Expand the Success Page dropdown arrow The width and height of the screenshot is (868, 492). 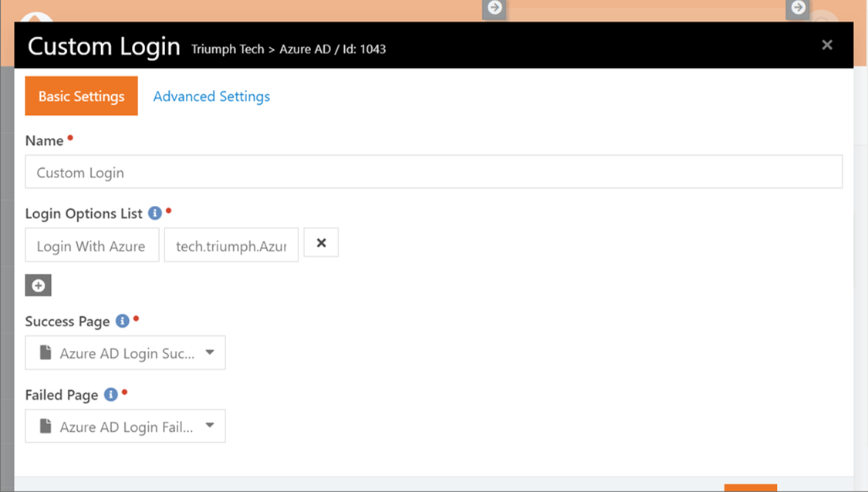pos(210,352)
